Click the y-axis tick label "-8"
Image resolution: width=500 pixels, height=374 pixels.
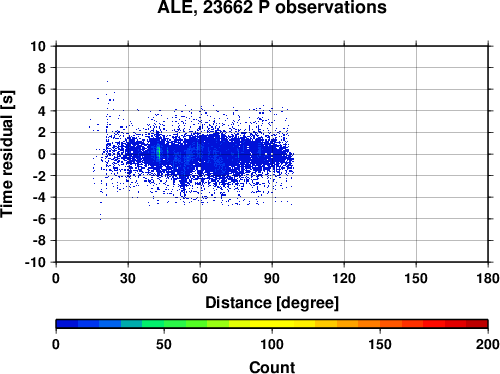point(39,241)
